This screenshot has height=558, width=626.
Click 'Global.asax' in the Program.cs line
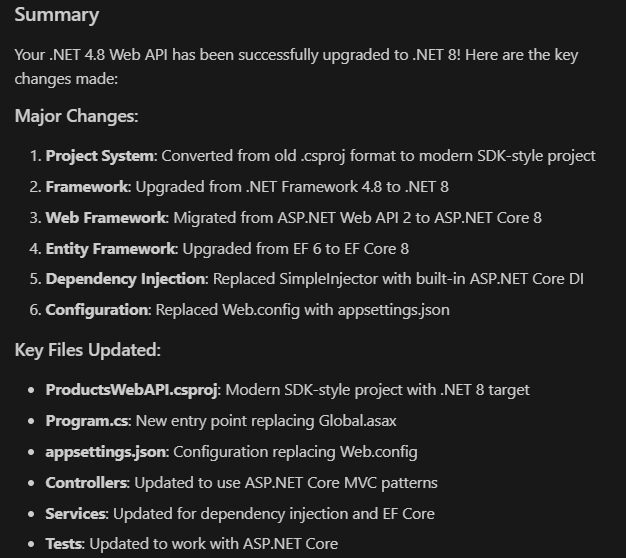(357, 421)
